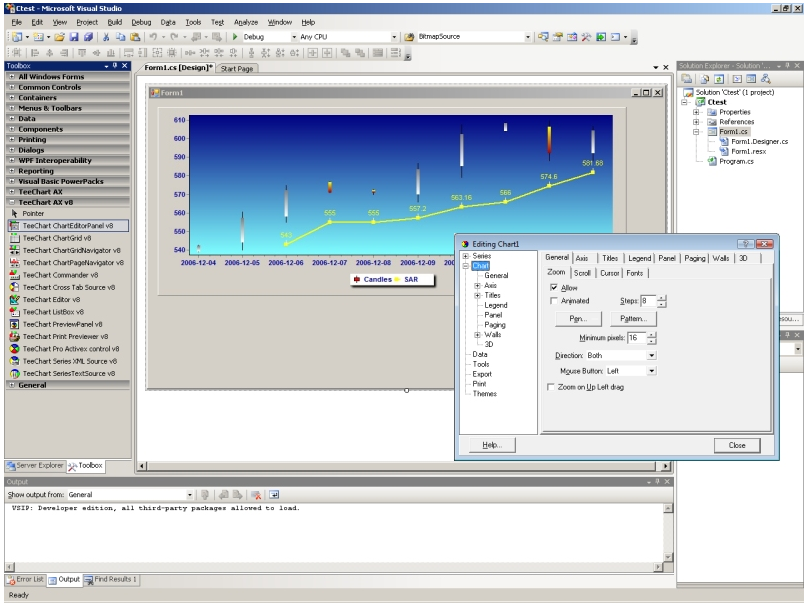Open the Analyze menu
The image size is (807, 607).
coord(246,22)
